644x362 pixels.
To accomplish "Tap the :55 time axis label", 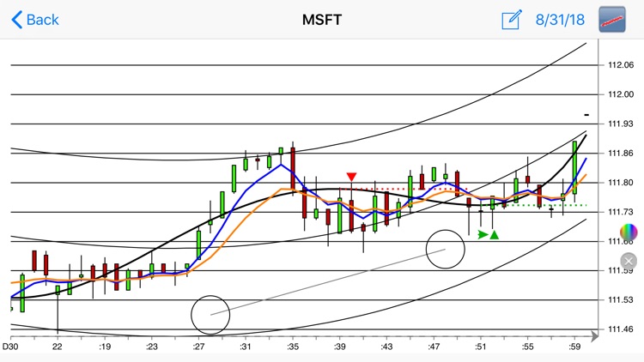I will tap(528, 347).
